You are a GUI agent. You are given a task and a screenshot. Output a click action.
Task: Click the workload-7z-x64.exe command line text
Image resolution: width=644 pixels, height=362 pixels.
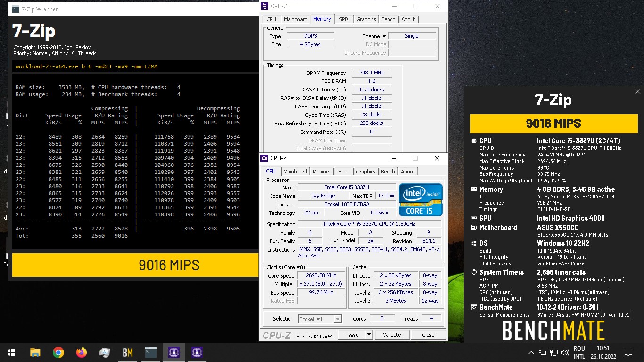pyautogui.click(x=86, y=66)
